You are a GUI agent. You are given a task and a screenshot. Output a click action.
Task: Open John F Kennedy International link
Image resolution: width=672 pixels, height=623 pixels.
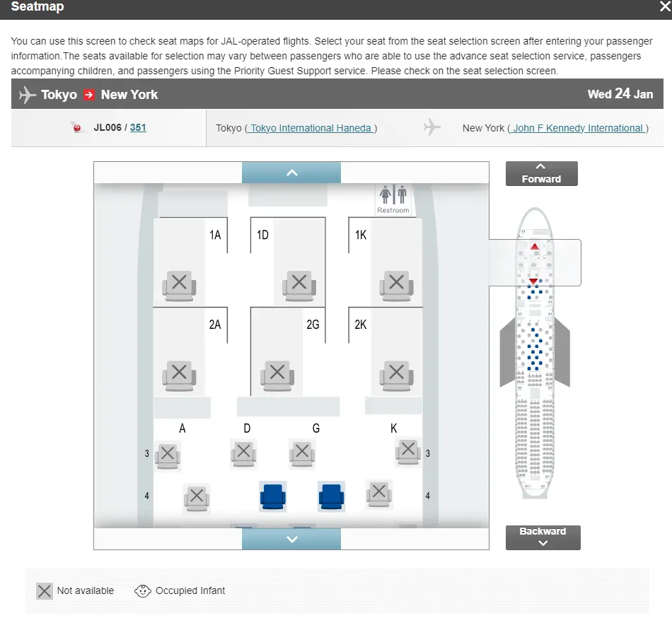(578, 128)
